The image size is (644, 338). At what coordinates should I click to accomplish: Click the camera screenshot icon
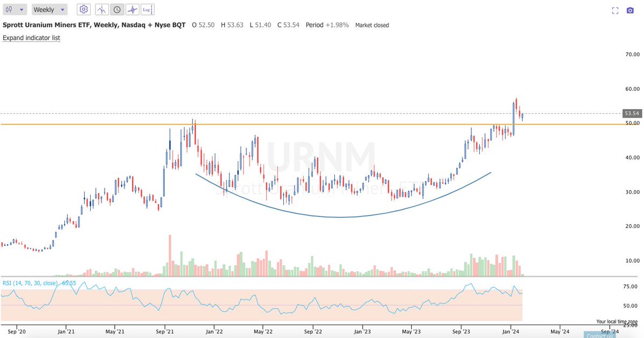coord(630,10)
